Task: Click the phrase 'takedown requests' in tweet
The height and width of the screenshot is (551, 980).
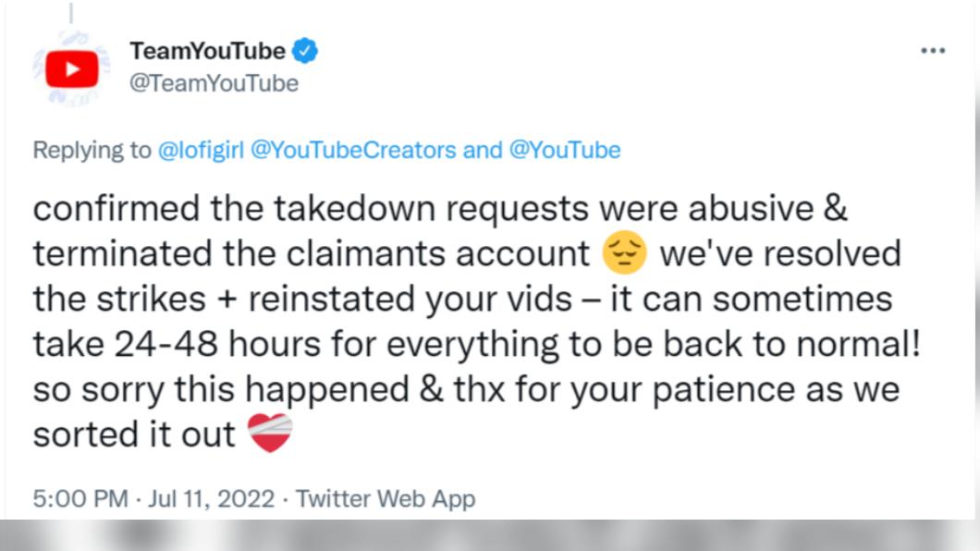Action: [431, 208]
